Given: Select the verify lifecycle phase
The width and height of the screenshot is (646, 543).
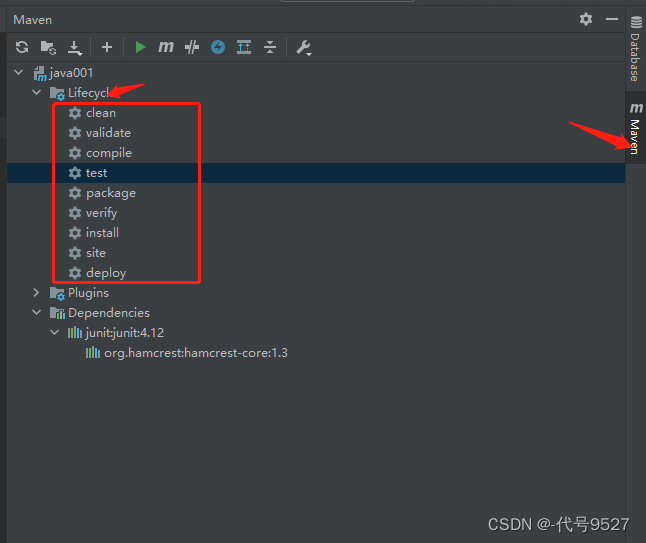Looking at the screenshot, I should 93,213.
